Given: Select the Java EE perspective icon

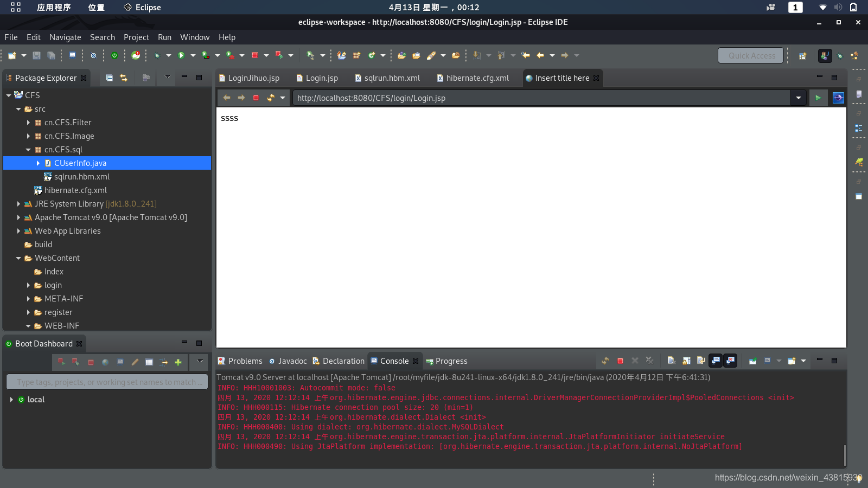Looking at the screenshot, I should [825, 55].
